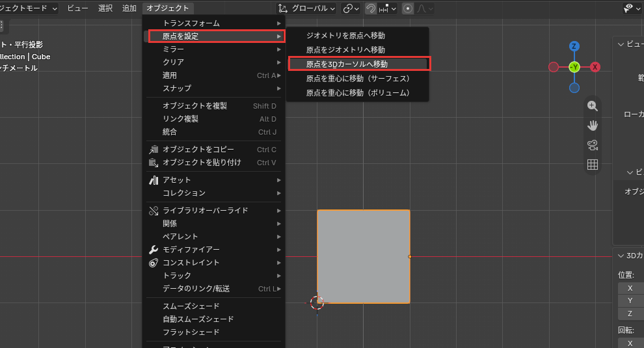
Task: Choose 自動スムーズシェード
Action: tap(214, 319)
